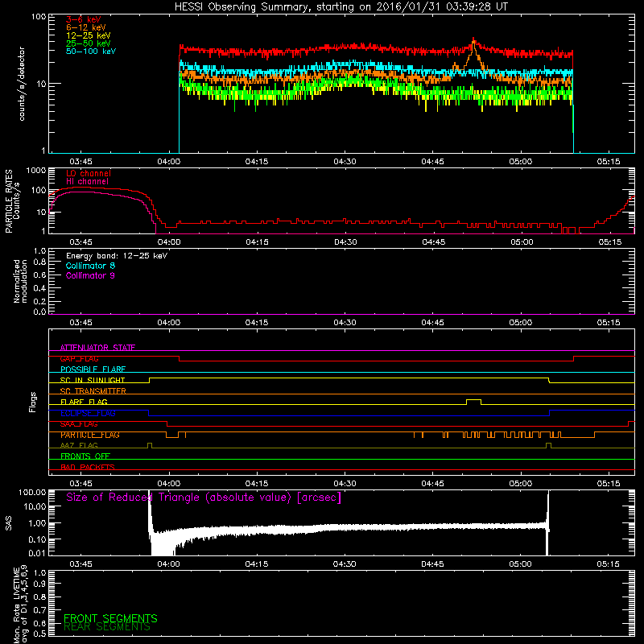
Task: Click the 0.5 value on livetime axis
Action: pos(39,634)
